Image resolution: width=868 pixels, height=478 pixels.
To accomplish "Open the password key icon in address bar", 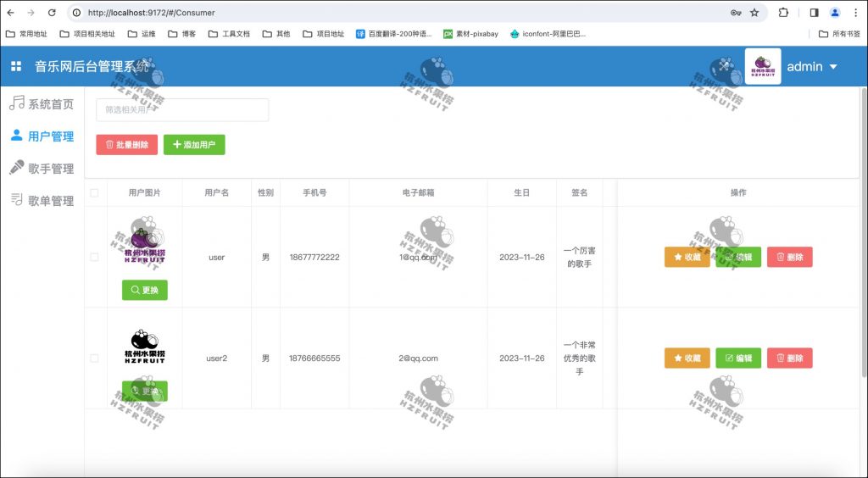I will tap(736, 13).
